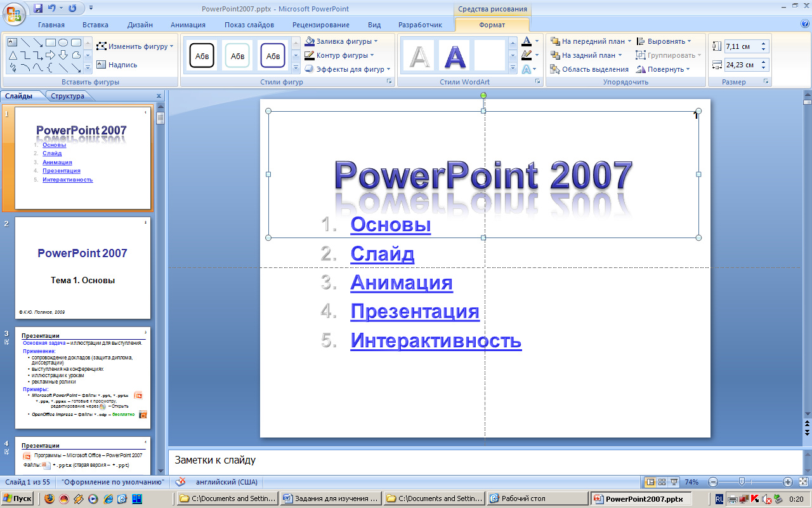Click the Надпись text box button
This screenshot has width=812, height=508.
point(117,64)
